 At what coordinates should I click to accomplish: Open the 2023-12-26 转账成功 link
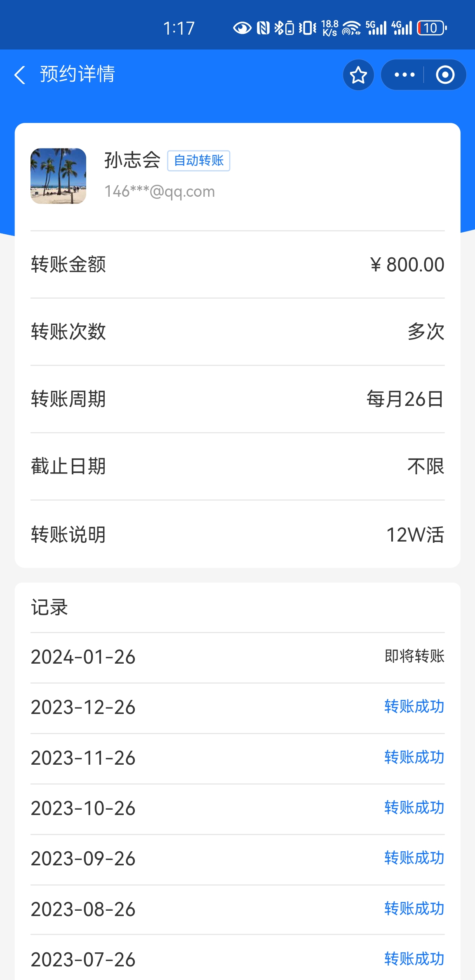pyautogui.click(x=414, y=707)
